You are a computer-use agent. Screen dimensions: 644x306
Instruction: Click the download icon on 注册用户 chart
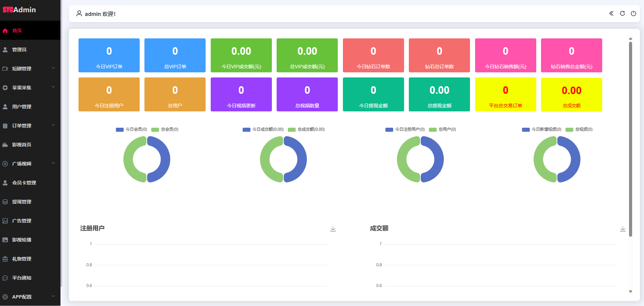pos(333,229)
